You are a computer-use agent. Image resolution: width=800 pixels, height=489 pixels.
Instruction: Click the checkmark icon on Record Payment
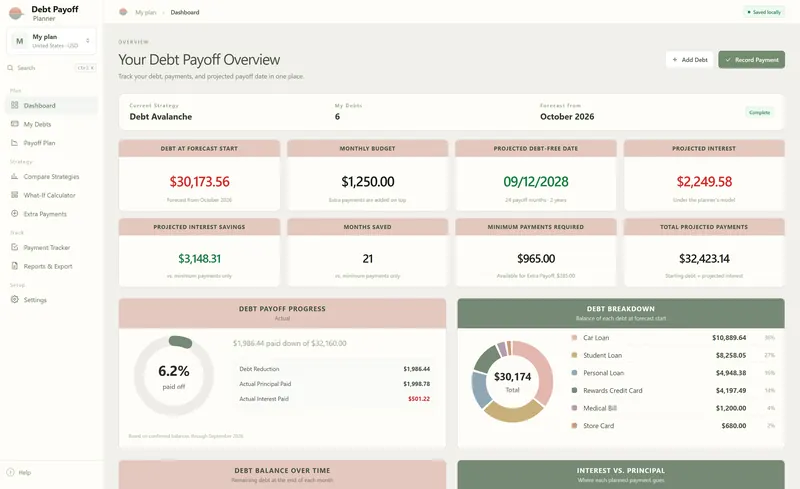pos(728,60)
